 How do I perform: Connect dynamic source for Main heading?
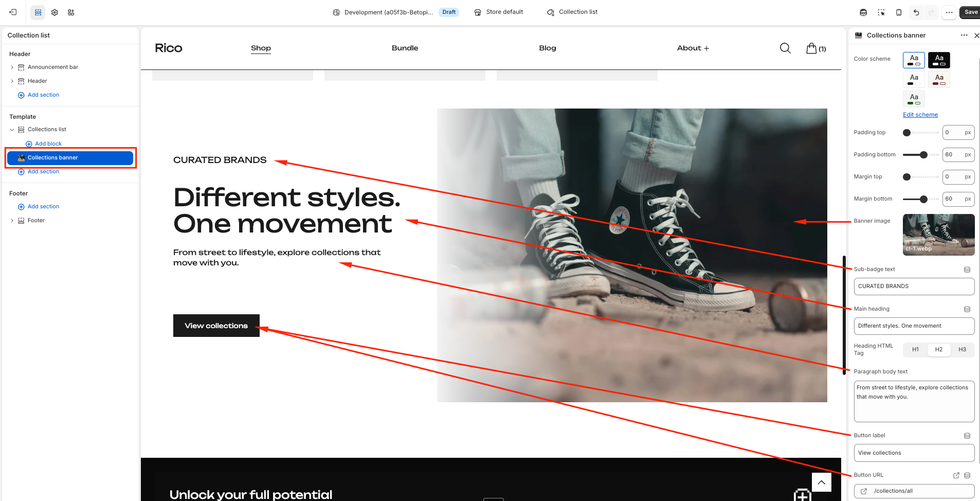tap(967, 309)
